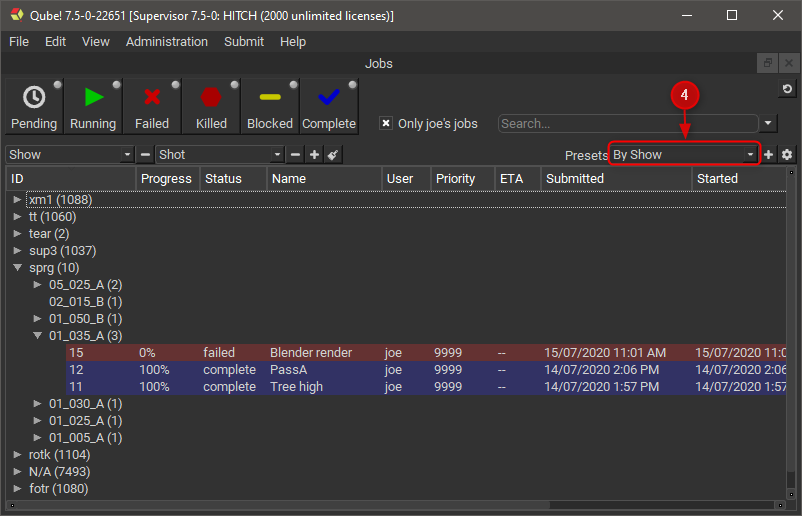Clear groupings with the broom icon
This screenshot has width=802, height=516.
(x=333, y=155)
